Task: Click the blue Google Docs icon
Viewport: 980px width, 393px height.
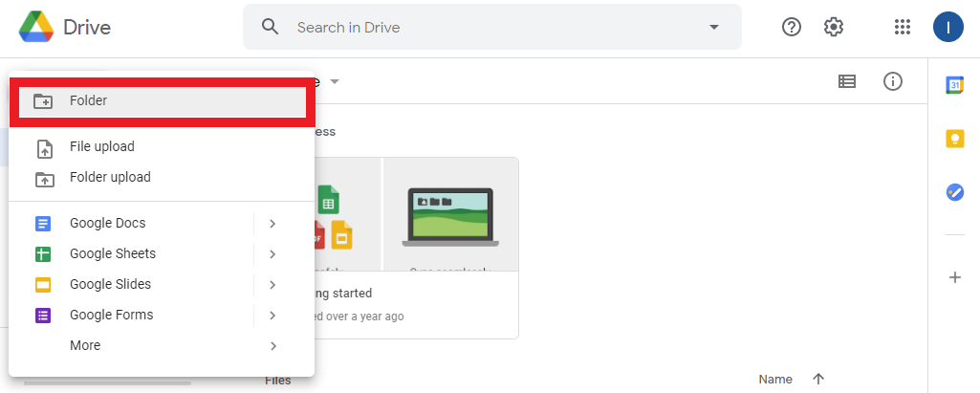Action: 42,224
